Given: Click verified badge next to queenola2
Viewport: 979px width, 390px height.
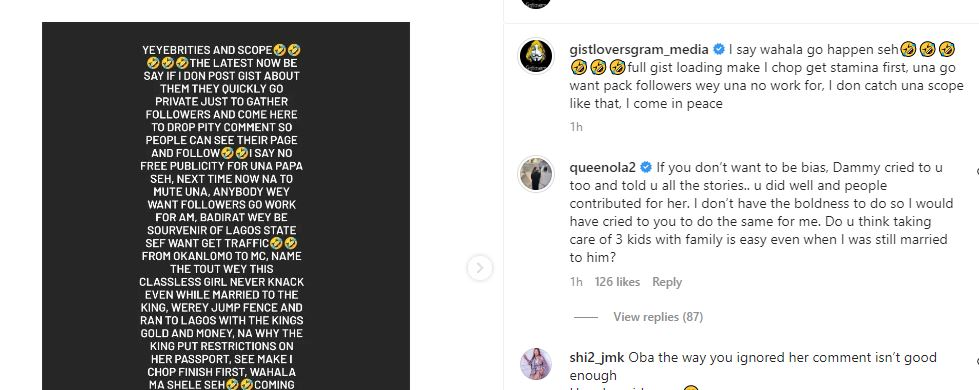Looking at the screenshot, I should tap(646, 167).
